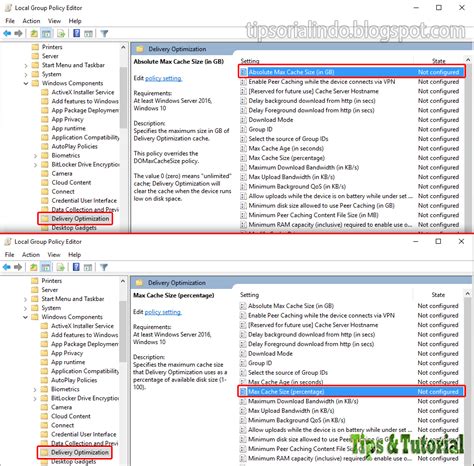
Task: Select Cloud Content in the top window tree
Action: click(71, 183)
